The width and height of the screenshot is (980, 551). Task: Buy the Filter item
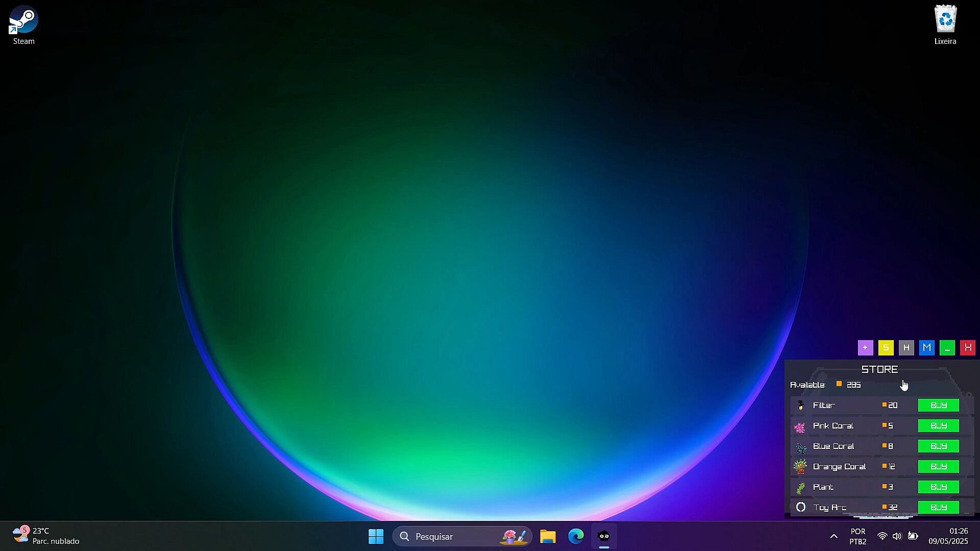[938, 406]
